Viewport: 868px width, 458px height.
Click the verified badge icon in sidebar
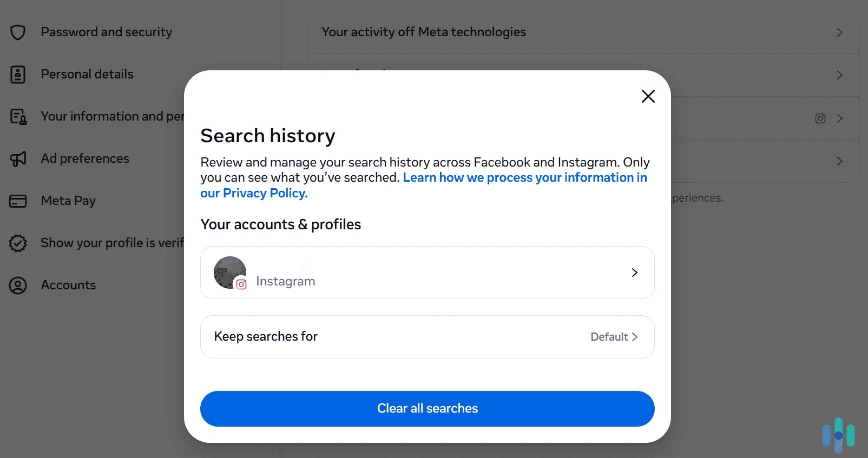18,243
